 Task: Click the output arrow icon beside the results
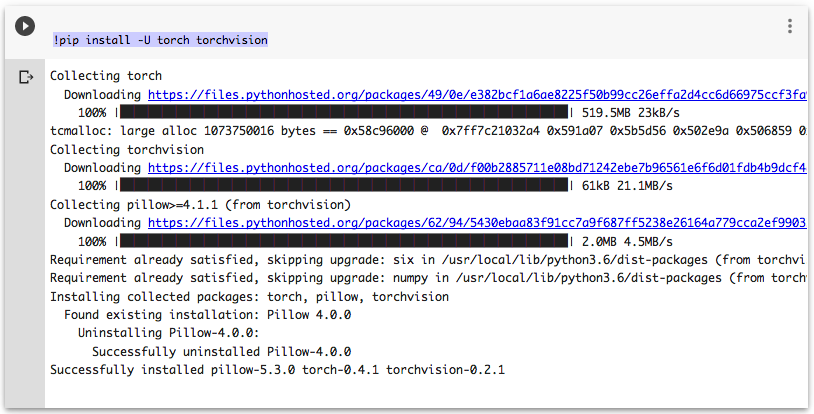click(x=25, y=77)
